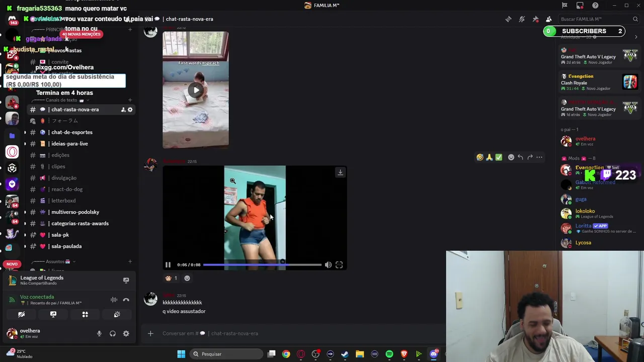
Task: Open the threads icon in header
Action: [x=508, y=19]
